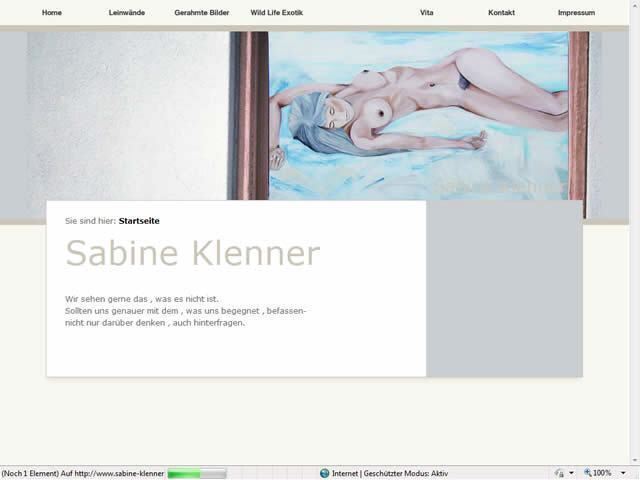This screenshot has height=480, width=640.
Task: Click the Internet zone globe icon
Action: (325, 473)
